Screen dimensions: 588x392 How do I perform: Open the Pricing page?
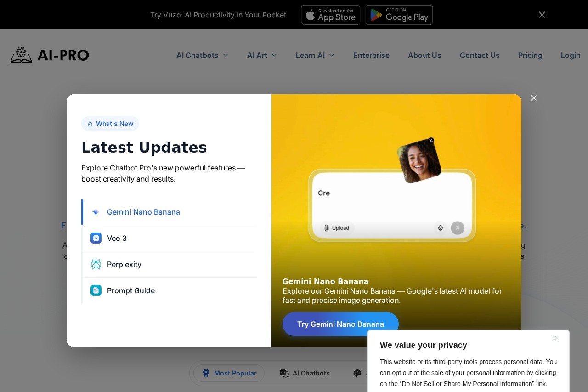coord(530,55)
